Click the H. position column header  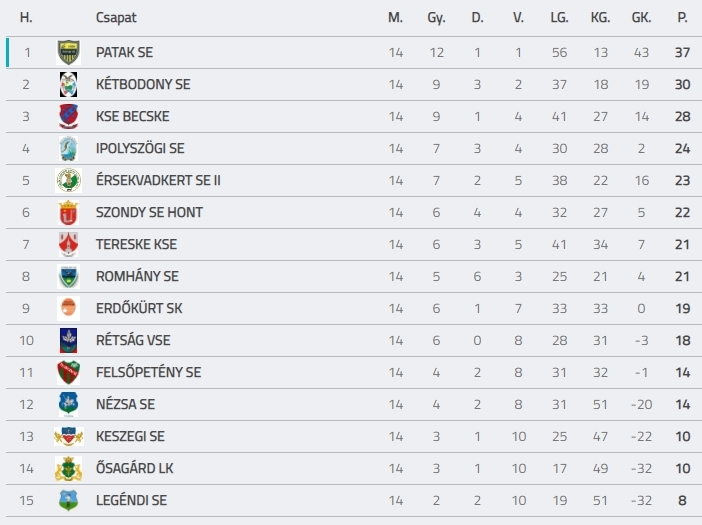[26, 17]
